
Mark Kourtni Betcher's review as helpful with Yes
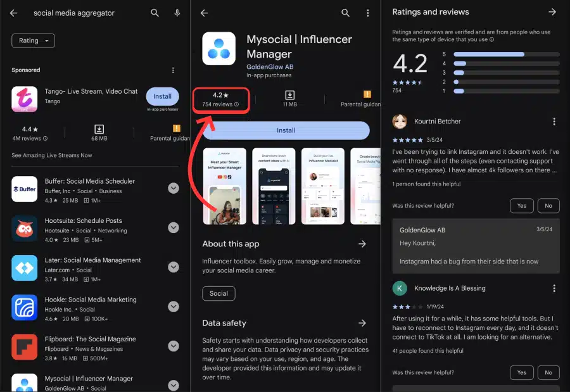click(x=521, y=205)
